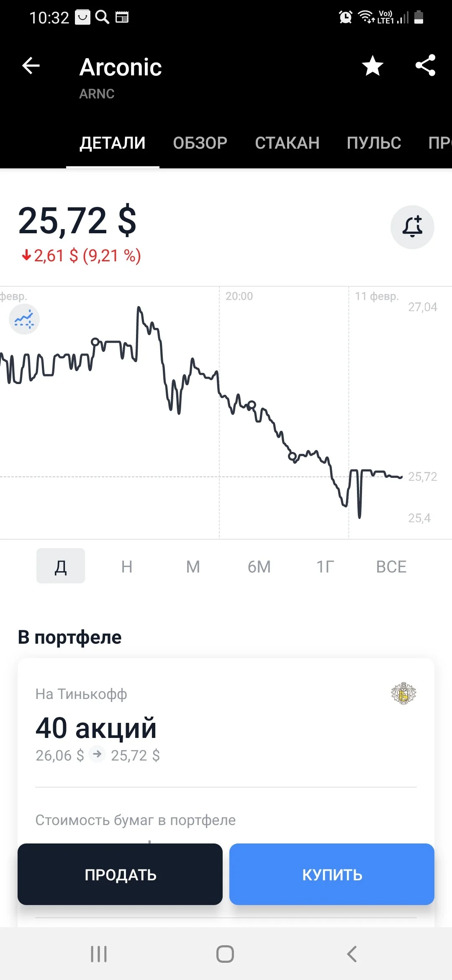
Task: Open the ПУЛЬС tab
Action: tap(374, 143)
